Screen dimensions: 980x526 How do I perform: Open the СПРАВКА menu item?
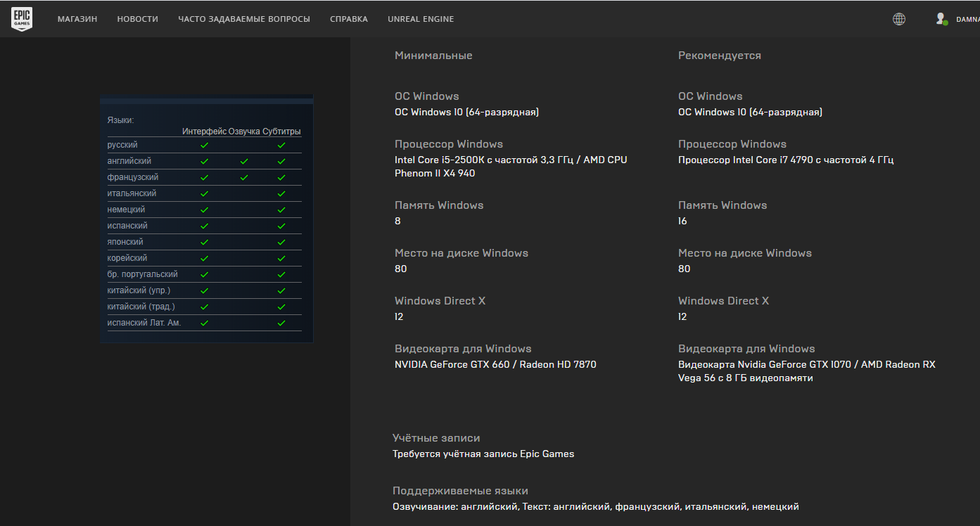(349, 19)
